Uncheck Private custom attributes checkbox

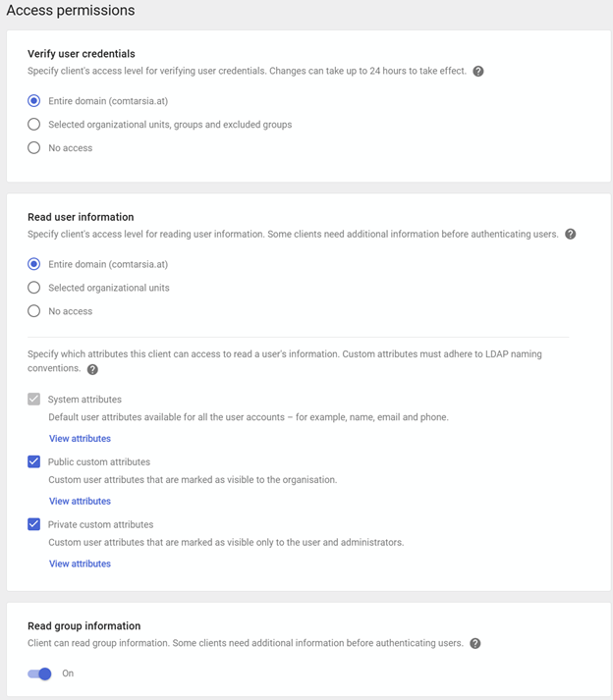coord(34,524)
